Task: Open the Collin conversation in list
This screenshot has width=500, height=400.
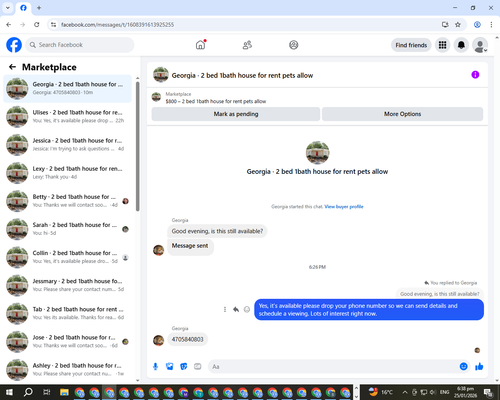Action: [67, 257]
